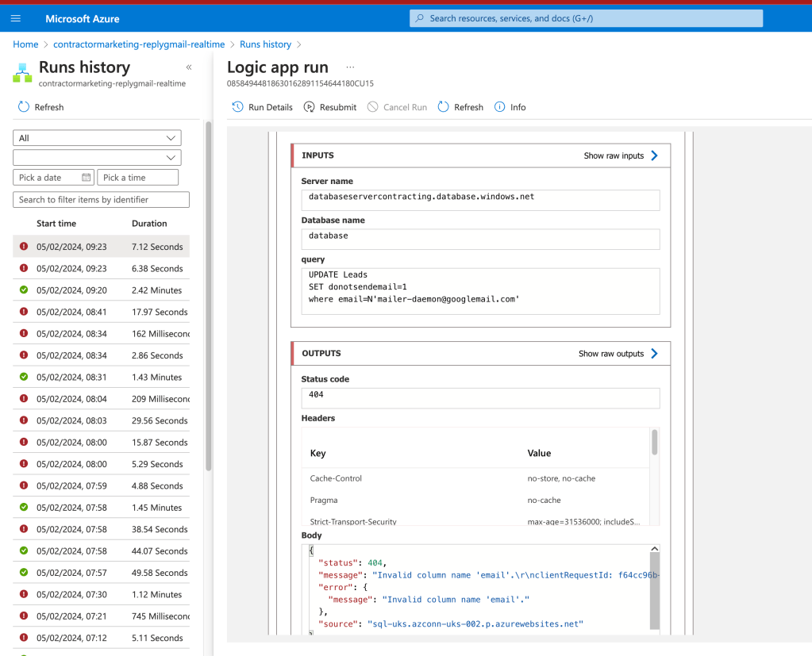Viewport: 812px width, 656px height.
Task: Click the Cancel Run button
Action: (397, 107)
